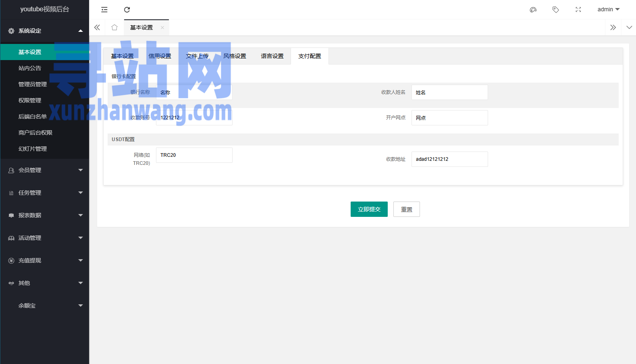Image resolution: width=636 pixels, height=364 pixels.
Task: Open the theme palette icon
Action: point(533,10)
